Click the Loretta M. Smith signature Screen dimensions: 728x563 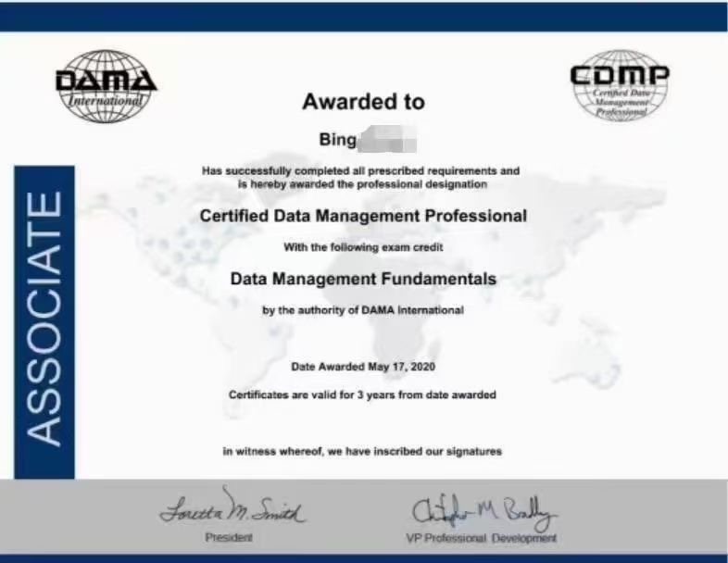(232, 507)
